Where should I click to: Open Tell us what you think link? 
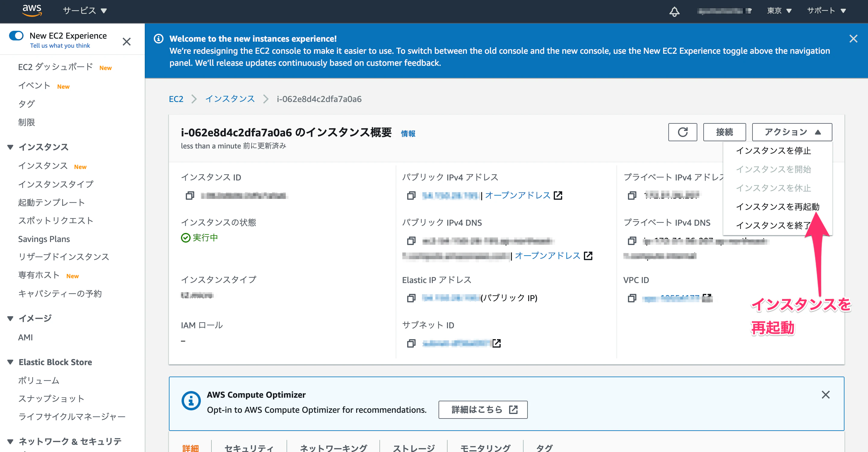tap(60, 46)
